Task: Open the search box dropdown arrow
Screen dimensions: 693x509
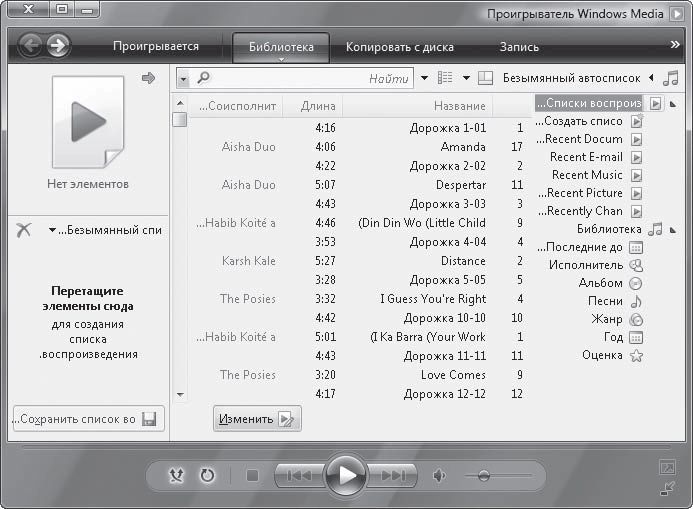Action: 183,79
